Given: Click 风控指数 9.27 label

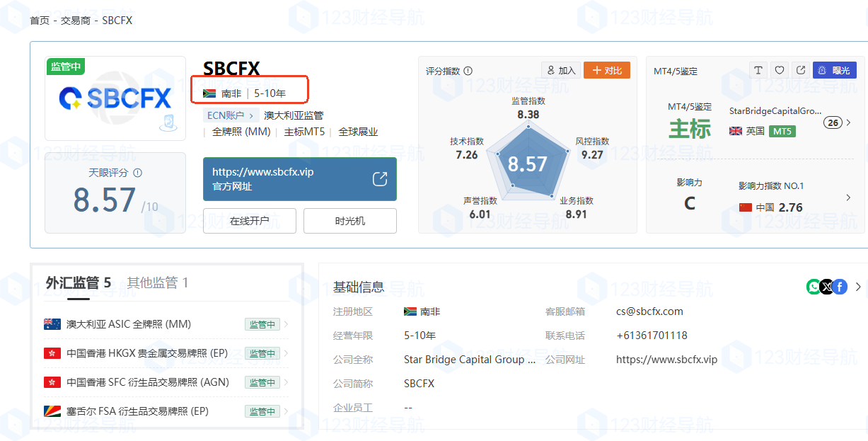Looking at the screenshot, I should [592, 148].
